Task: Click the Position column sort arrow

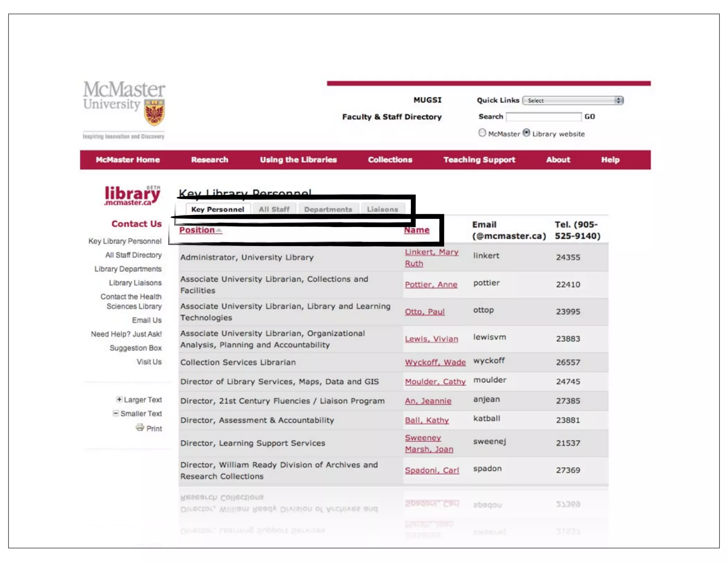Action: point(219,231)
